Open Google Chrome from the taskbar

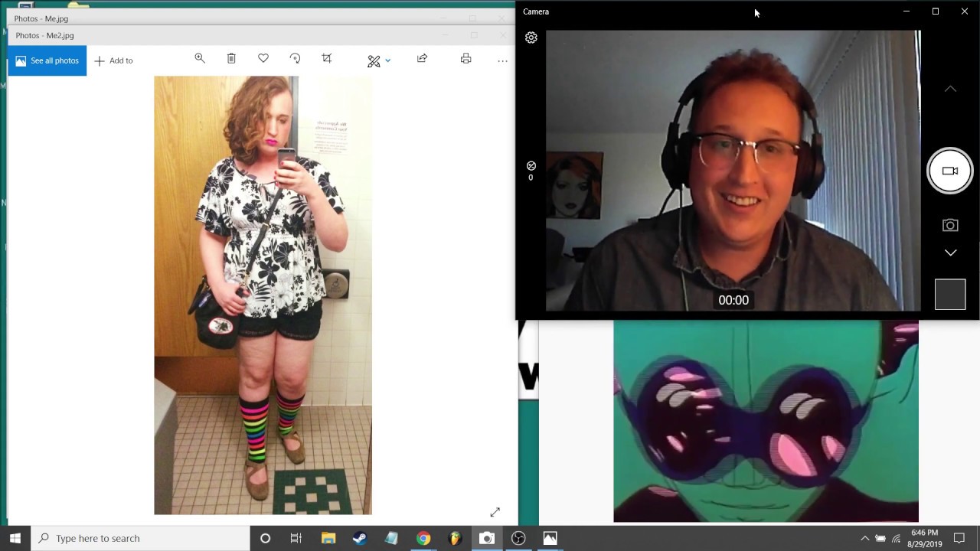pyautogui.click(x=423, y=538)
